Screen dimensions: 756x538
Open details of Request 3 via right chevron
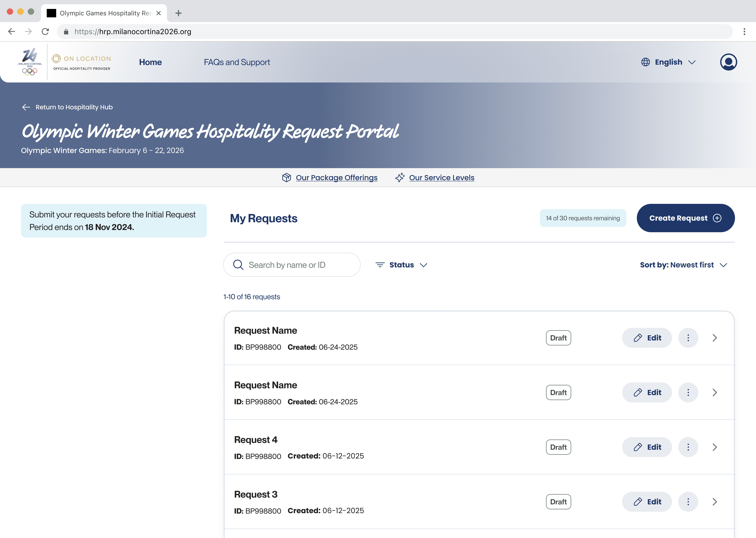point(715,502)
